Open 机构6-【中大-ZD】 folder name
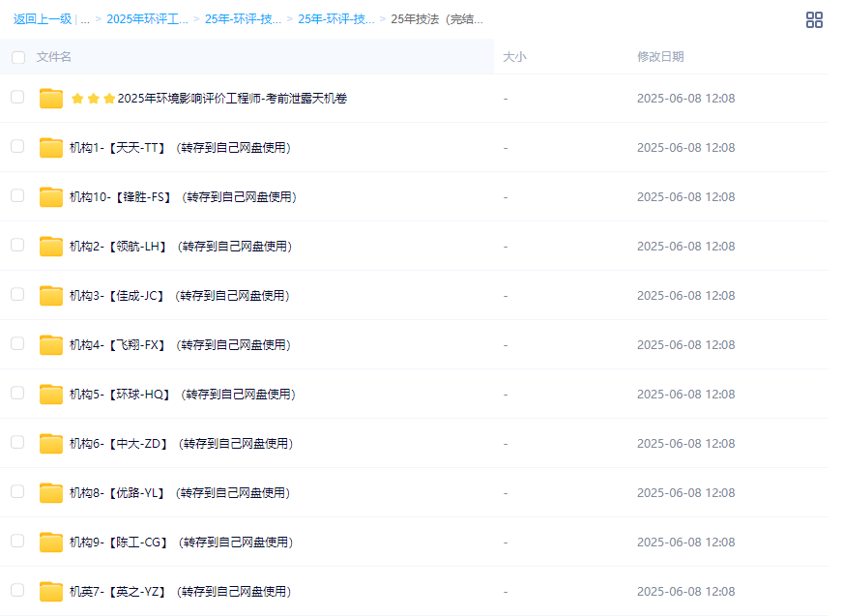Screen dimensions: 843x616 (182, 444)
